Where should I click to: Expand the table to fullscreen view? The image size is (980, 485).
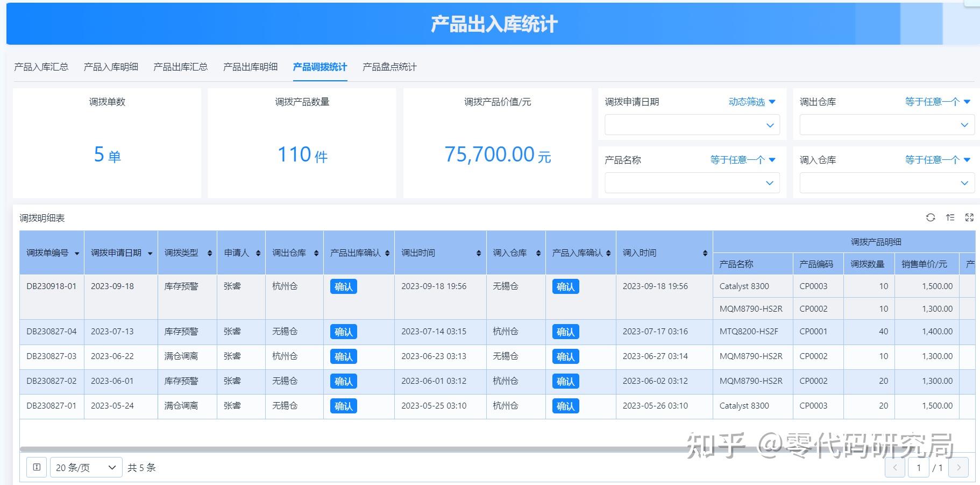tap(970, 217)
